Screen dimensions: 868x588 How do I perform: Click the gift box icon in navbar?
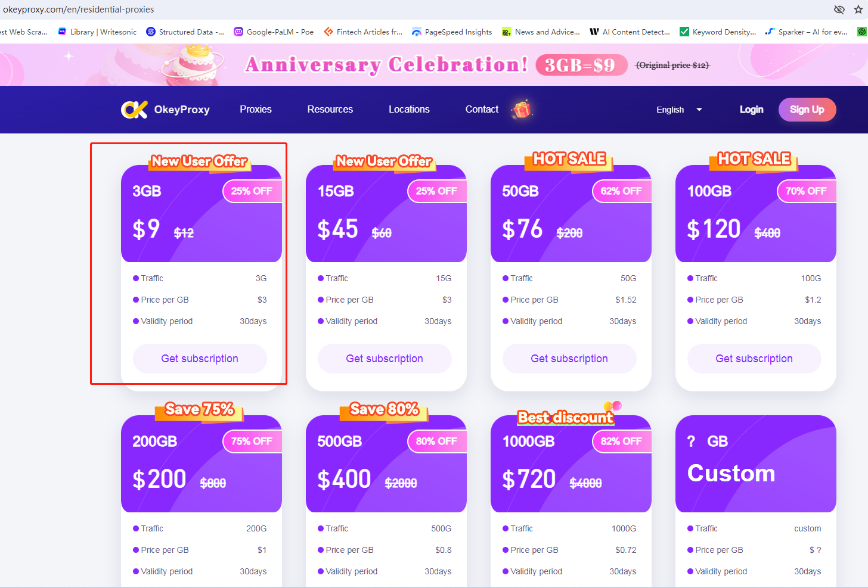click(x=522, y=110)
